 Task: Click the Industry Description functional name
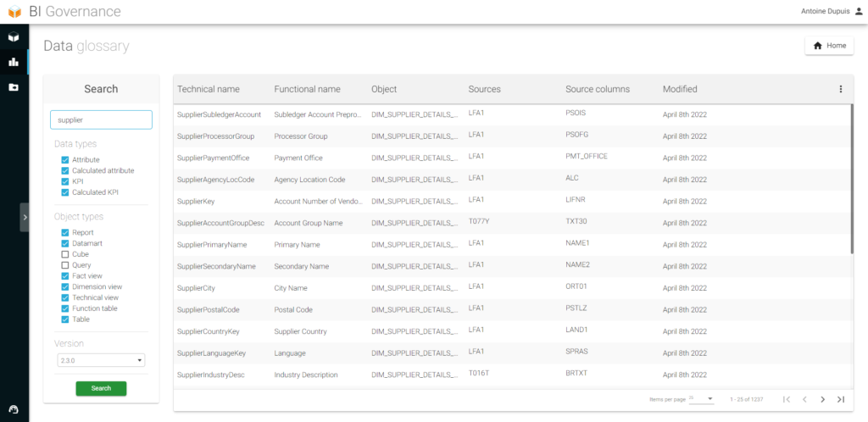(x=306, y=375)
